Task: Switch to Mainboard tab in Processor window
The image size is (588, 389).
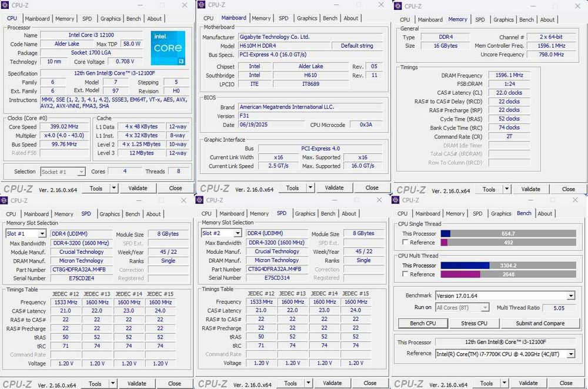Action: coord(37,19)
